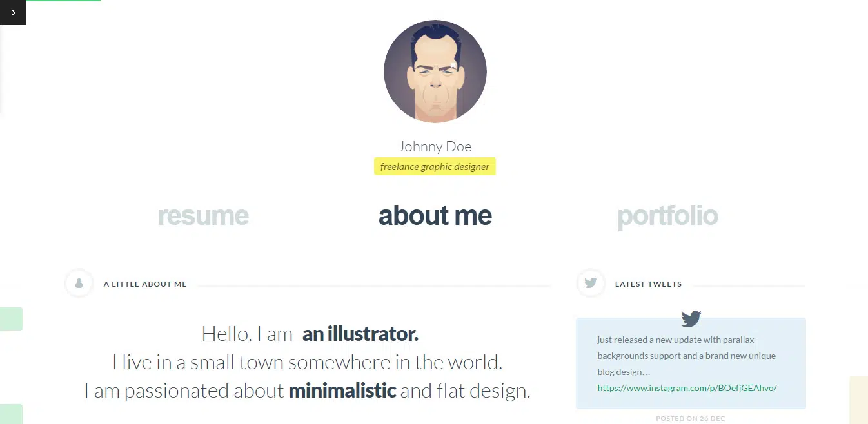
Task: Click the bold an illustrator text
Action: [360, 334]
